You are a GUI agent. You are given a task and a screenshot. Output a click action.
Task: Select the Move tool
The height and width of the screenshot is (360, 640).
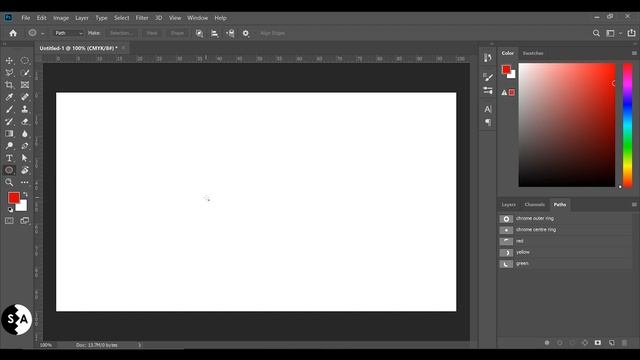pyautogui.click(x=9, y=60)
